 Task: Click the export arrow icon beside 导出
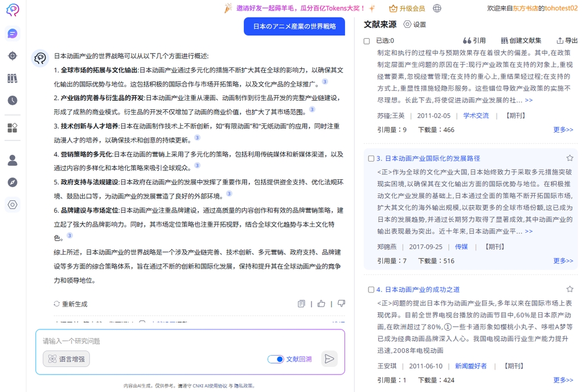pos(560,40)
